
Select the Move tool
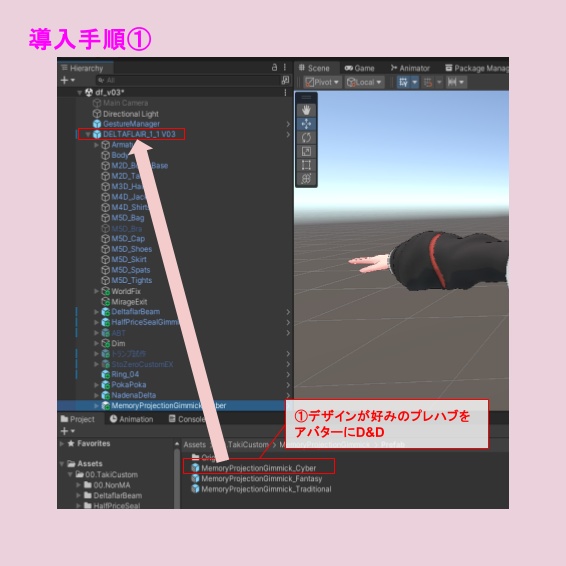(x=306, y=124)
